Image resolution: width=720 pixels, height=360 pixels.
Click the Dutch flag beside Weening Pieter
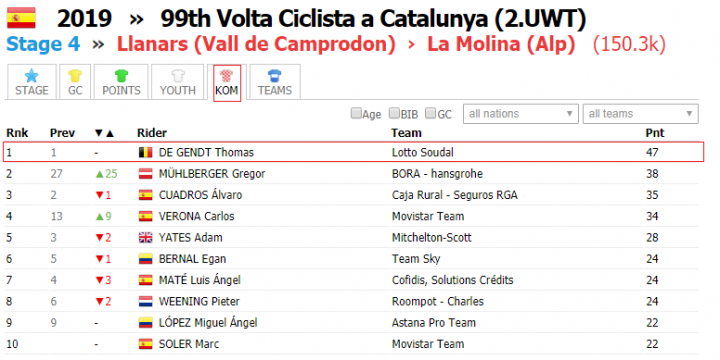146,302
